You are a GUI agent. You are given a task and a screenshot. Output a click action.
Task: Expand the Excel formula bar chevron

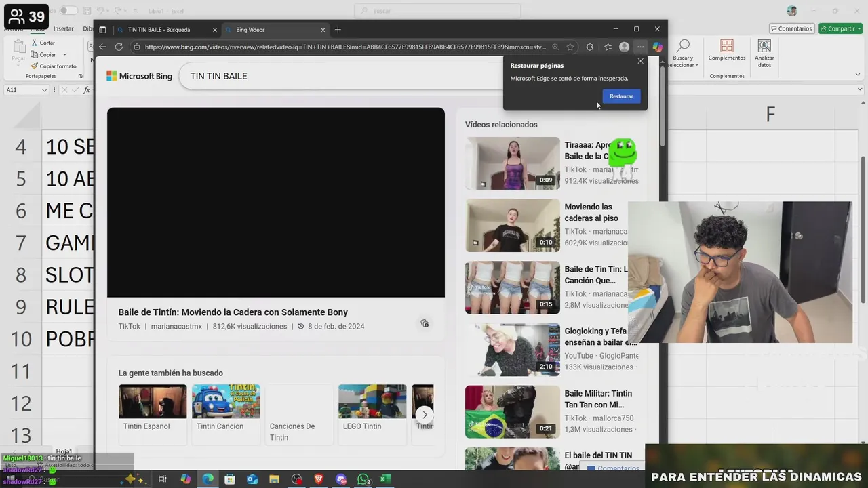860,90
